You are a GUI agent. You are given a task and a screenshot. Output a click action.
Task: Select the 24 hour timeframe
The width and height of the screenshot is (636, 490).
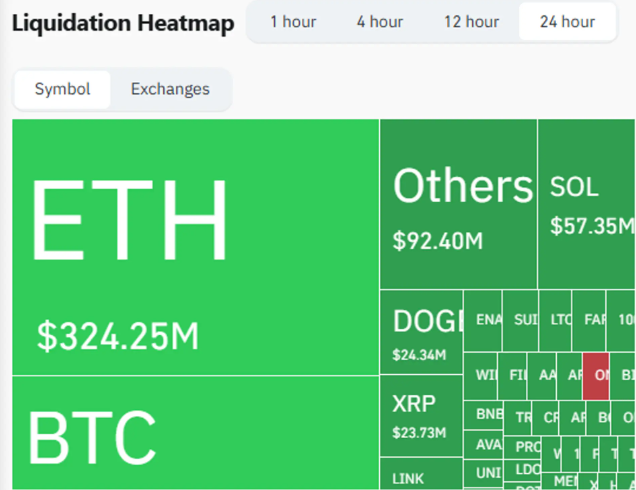pyautogui.click(x=567, y=22)
